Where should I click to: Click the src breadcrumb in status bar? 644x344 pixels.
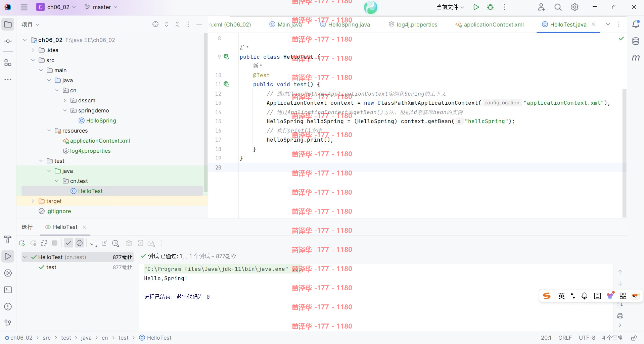pos(47,338)
